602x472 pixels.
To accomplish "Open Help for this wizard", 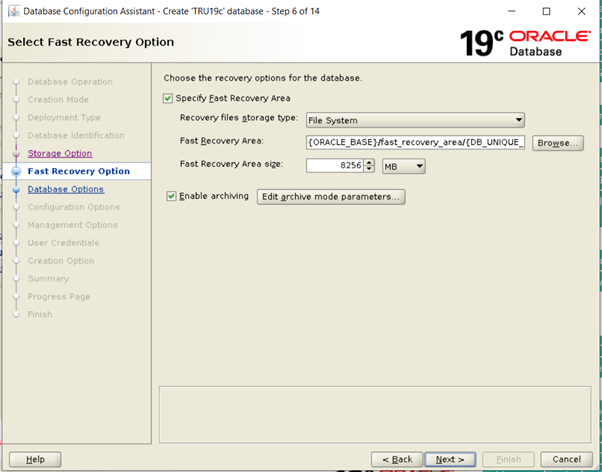I will [x=35, y=459].
